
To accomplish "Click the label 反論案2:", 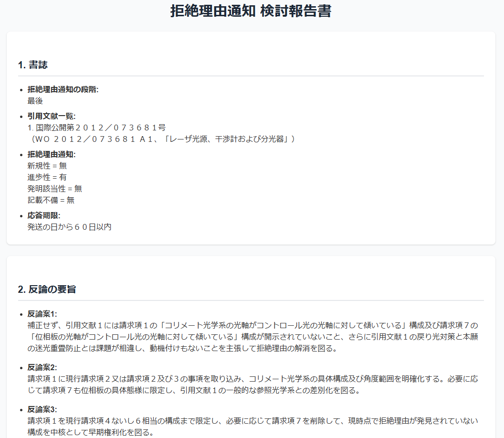I will click(x=42, y=367).
